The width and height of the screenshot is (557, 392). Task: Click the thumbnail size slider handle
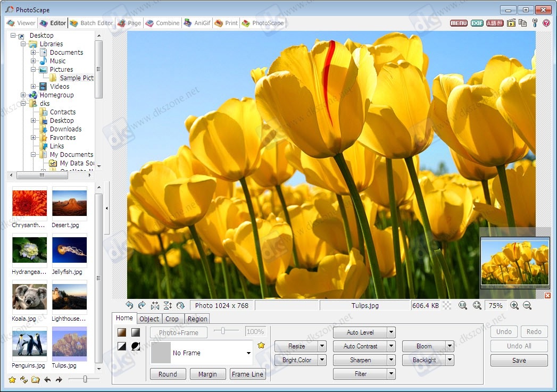pos(85,379)
